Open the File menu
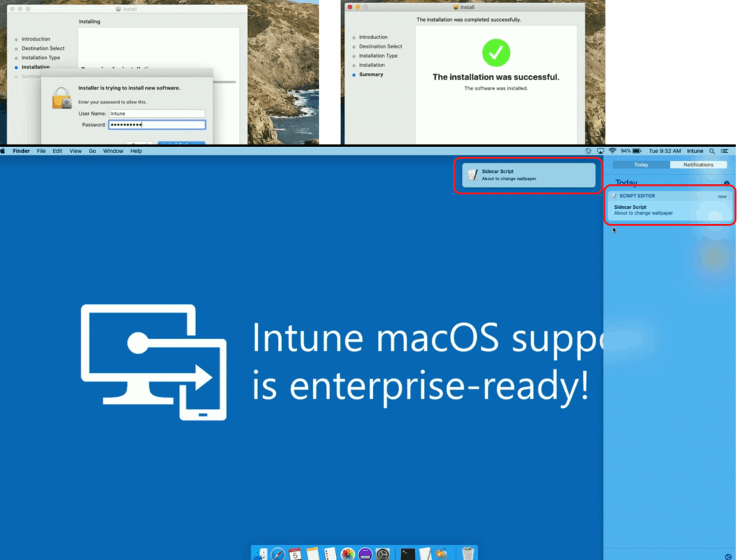 [41, 151]
